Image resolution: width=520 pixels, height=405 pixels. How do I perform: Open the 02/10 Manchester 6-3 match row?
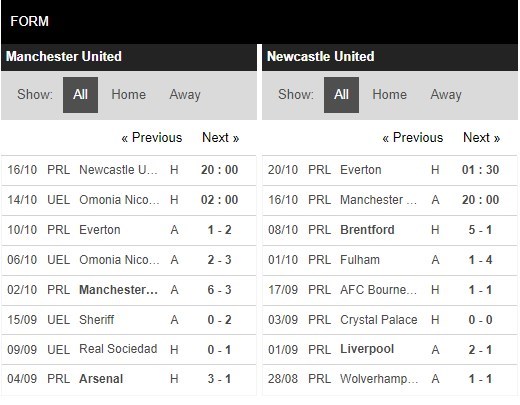click(129, 290)
